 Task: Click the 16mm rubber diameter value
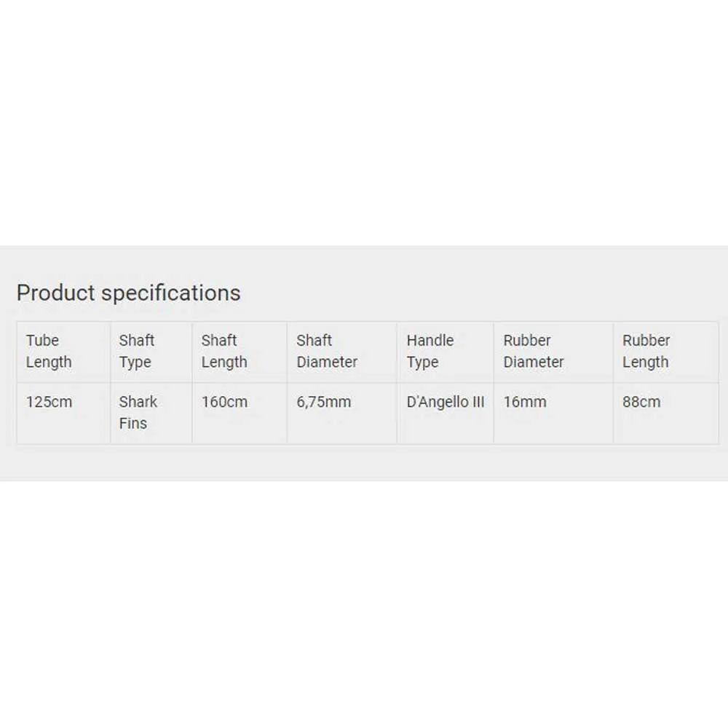pyautogui.click(x=524, y=402)
